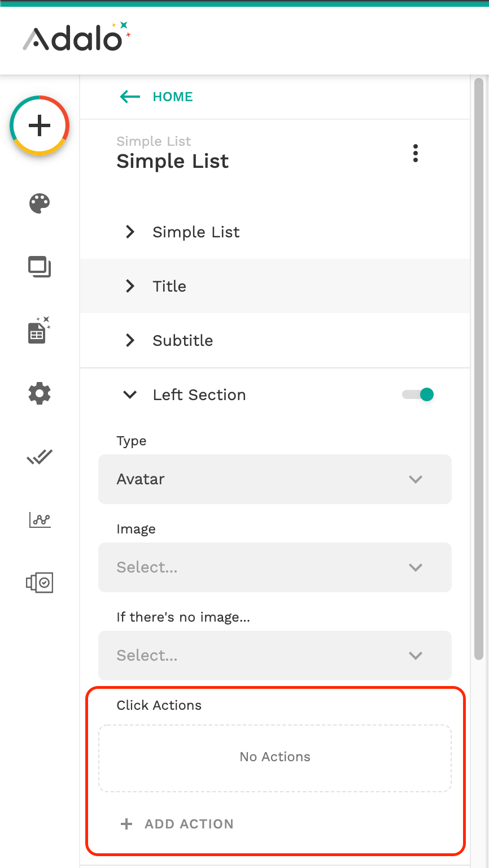
Task: Open the Analytics chart icon
Action: coord(40,520)
